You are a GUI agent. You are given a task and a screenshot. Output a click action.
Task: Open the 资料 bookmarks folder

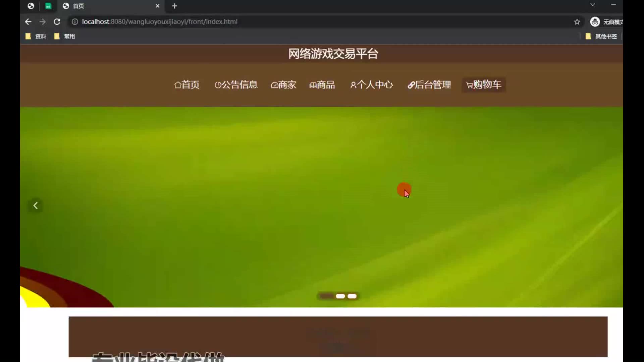36,36
